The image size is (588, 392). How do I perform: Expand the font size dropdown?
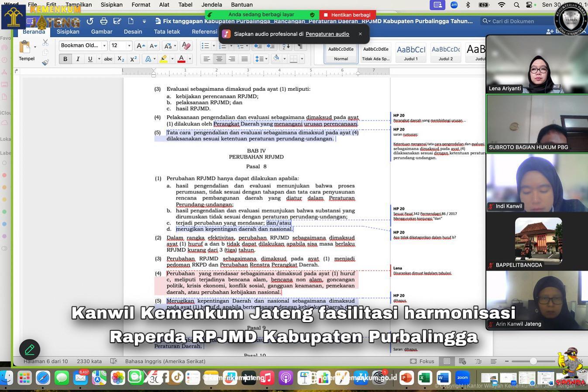click(129, 45)
